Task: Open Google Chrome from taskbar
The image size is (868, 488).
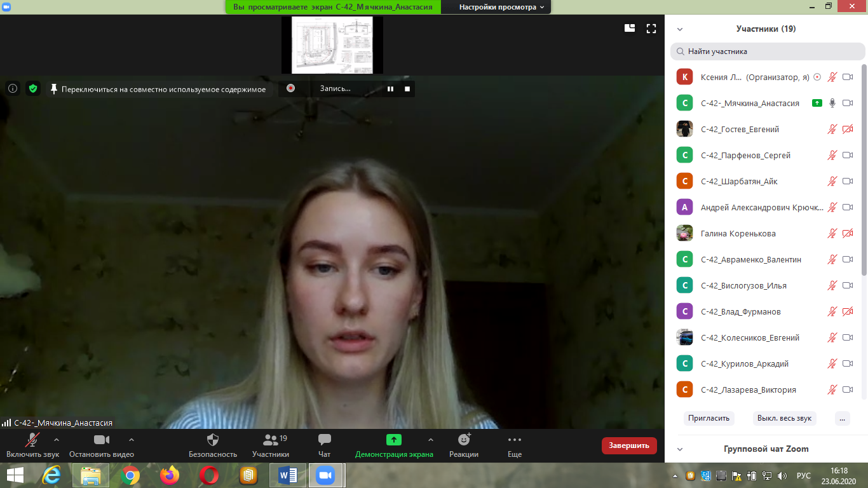Action: click(130, 475)
